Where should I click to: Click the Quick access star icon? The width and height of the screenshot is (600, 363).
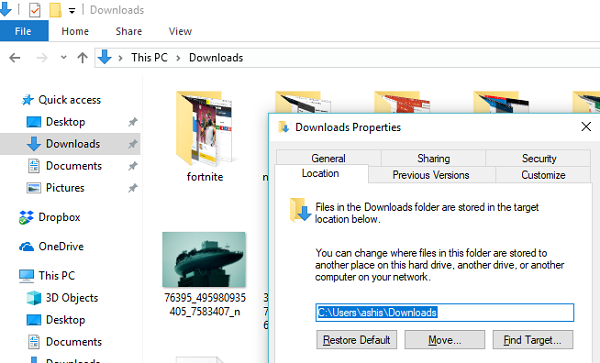[27, 100]
